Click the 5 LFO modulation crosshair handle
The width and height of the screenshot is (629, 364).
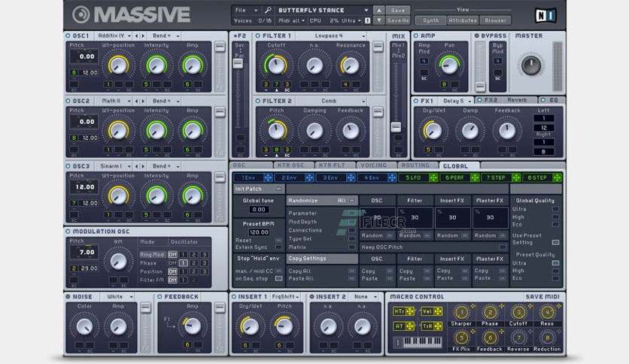pos(433,177)
